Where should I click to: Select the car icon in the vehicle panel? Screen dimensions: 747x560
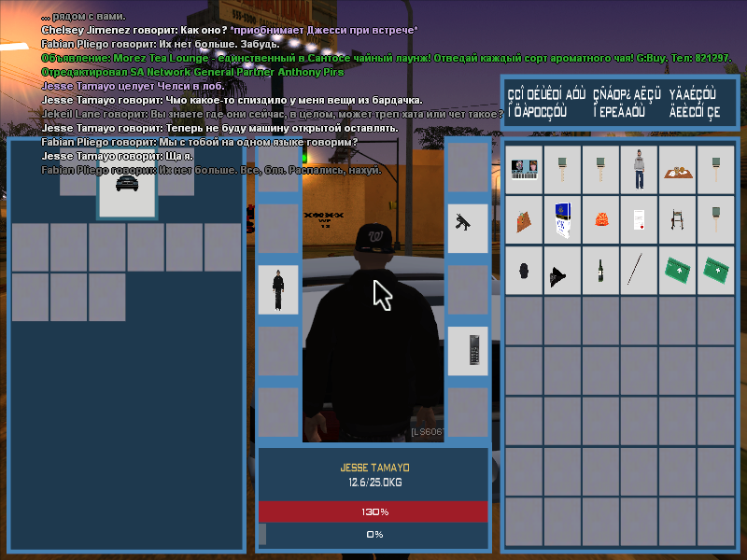126,183
